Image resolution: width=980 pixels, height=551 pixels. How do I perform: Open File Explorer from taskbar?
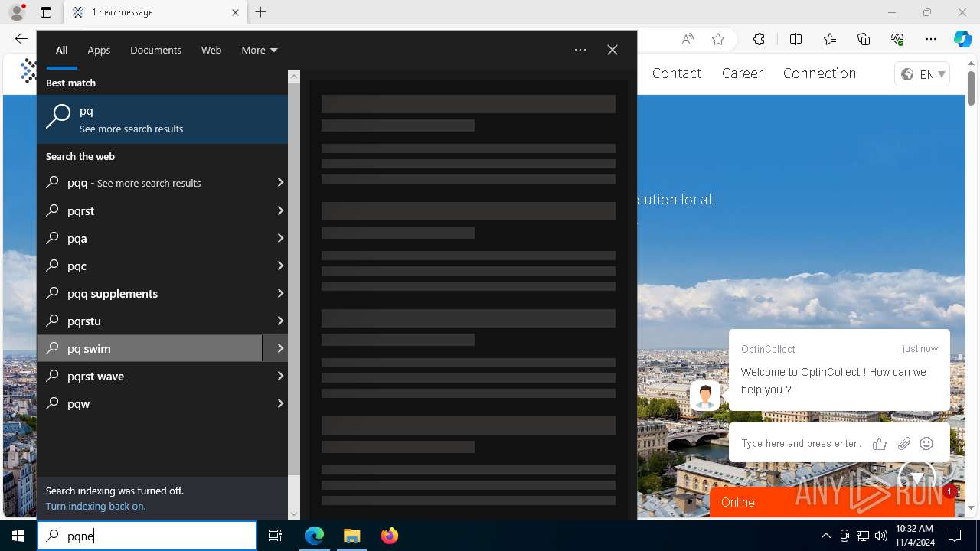(x=351, y=536)
